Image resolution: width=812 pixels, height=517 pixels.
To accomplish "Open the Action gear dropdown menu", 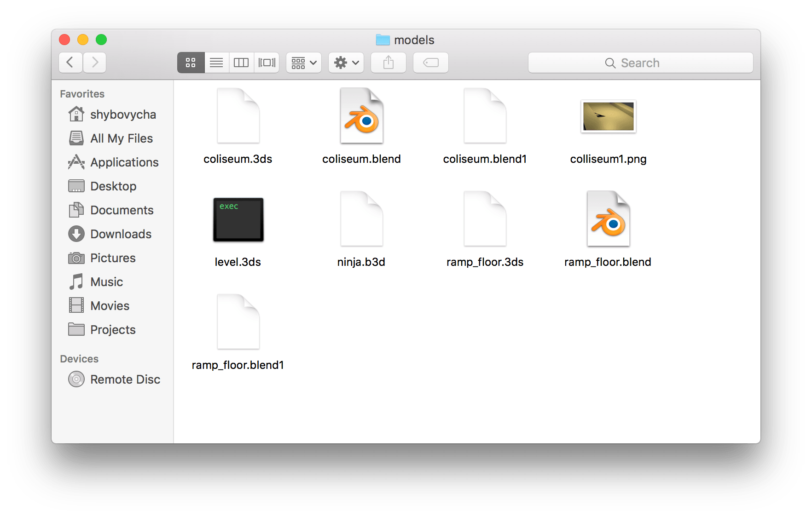I will coord(346,63).
